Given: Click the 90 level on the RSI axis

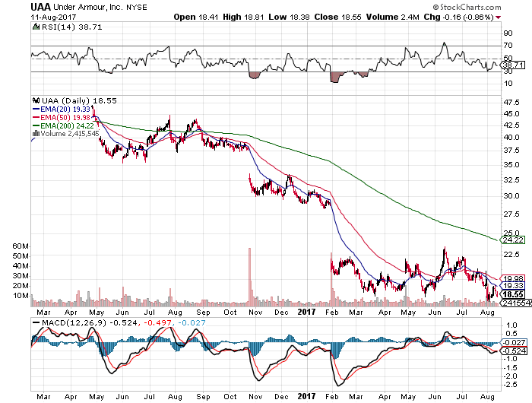Looking at the screenshot, I should point(508,33).
